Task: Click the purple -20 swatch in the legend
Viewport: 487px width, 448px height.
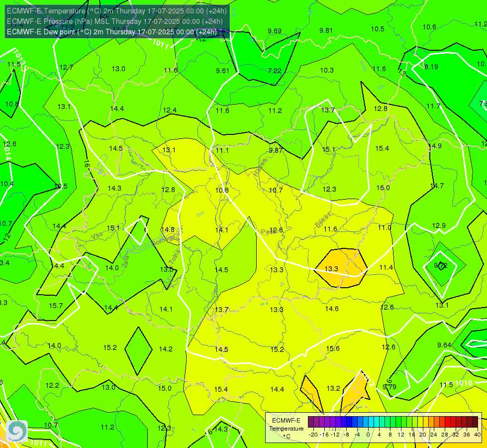Action: click(310, 422)
